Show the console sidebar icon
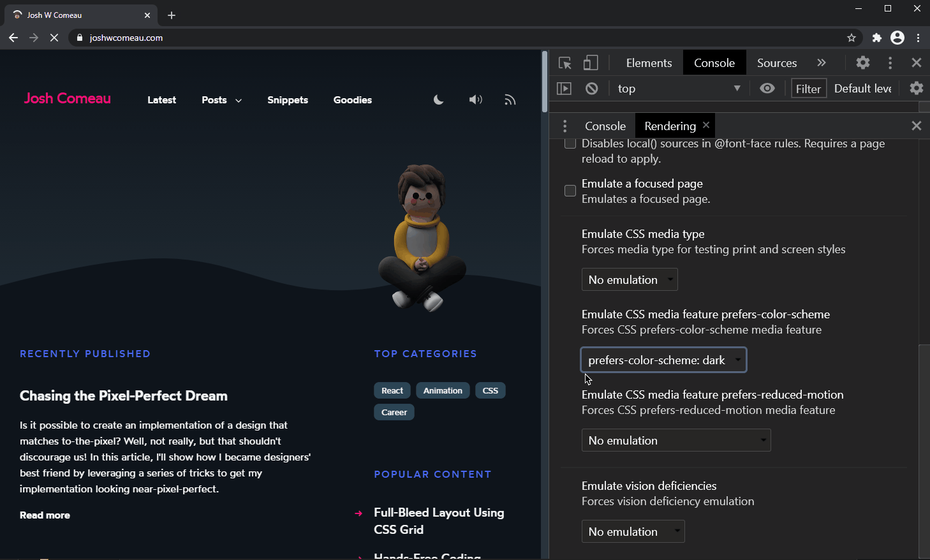The width and height of the screenshot is (930, 560). tap(564, 89)
